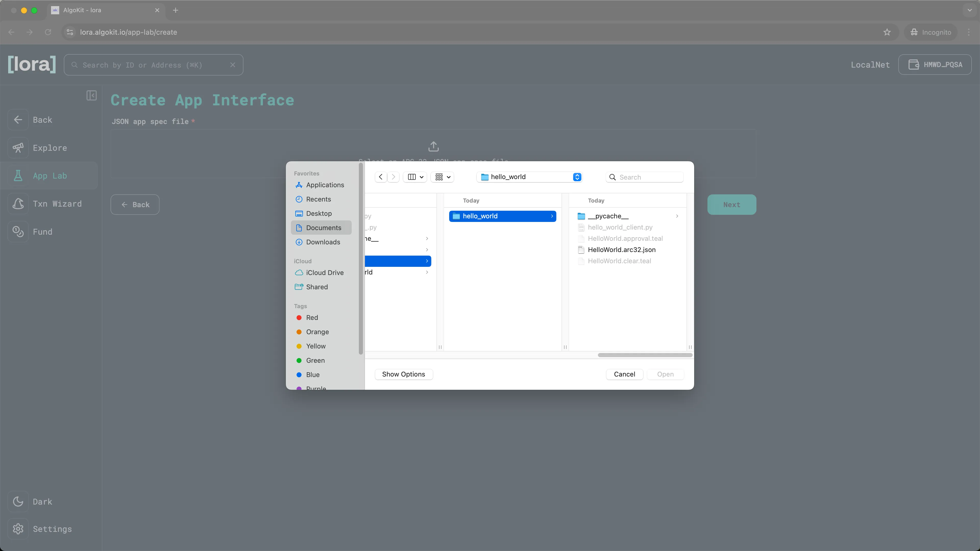Click the [lora] logo
This screenshot has width=980, height=551.
tap(32, 64)
